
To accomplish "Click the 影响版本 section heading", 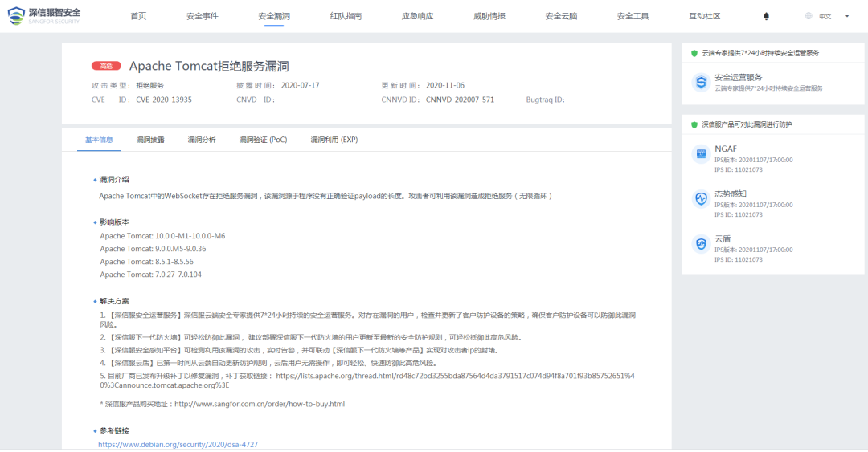I will click(114, 222).
